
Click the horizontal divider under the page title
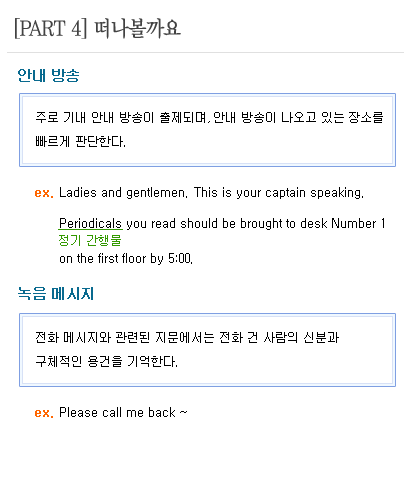[x=205, y=52]
